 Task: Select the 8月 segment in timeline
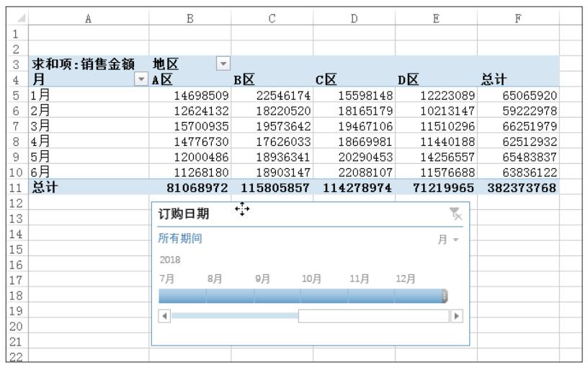tap(230, 296)
